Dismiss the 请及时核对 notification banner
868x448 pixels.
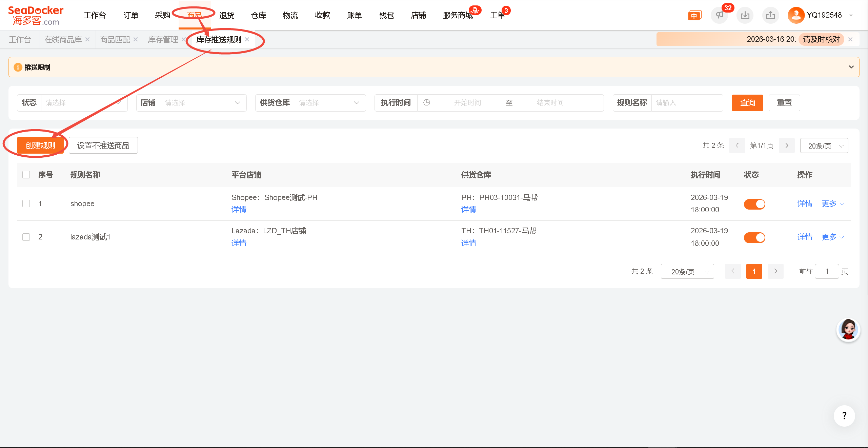[850, 39]
